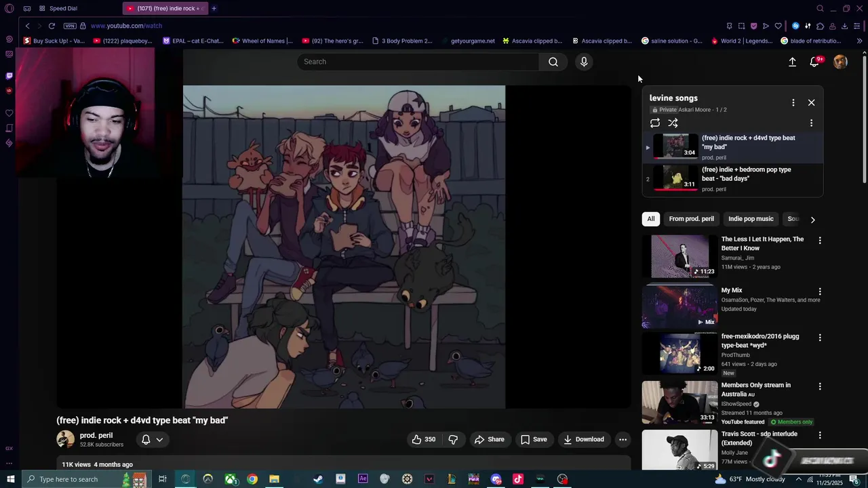Viewport: 868px width, 488px height.
Task: Open Task View in the taskbar
Action: (x=163, y=479)
